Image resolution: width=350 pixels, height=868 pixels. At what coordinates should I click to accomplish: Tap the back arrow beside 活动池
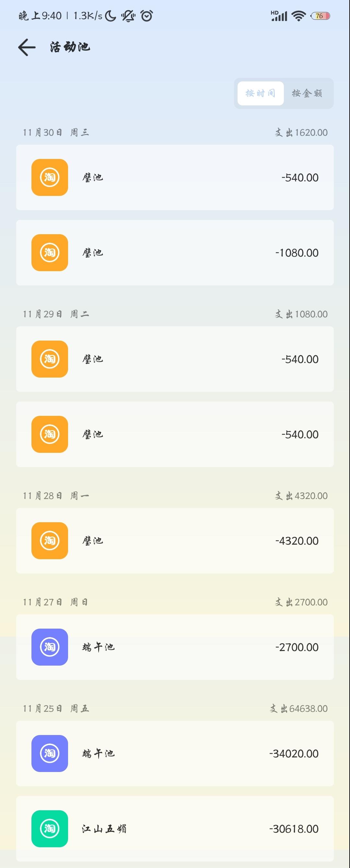(x=27, y=47)
